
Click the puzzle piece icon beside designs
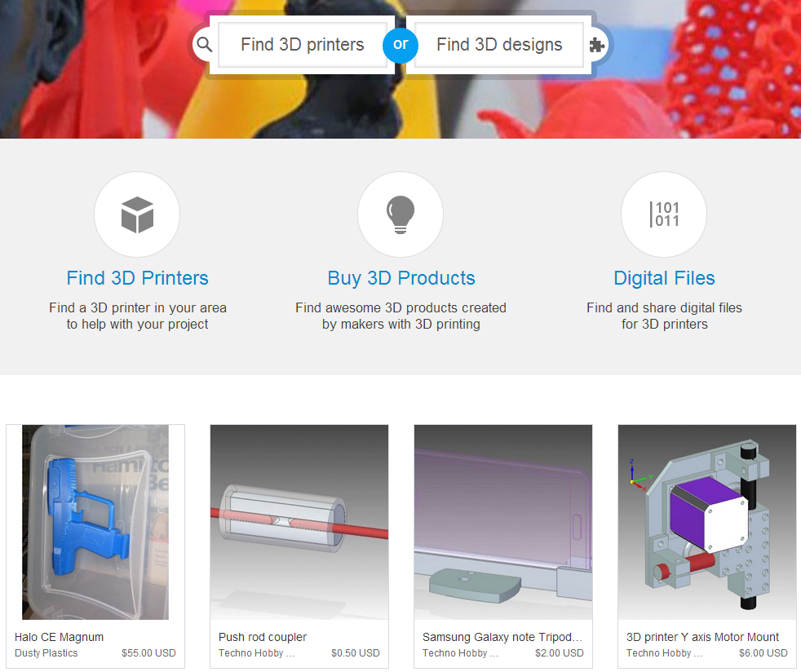pyautogui.click(x=596, y=45)
